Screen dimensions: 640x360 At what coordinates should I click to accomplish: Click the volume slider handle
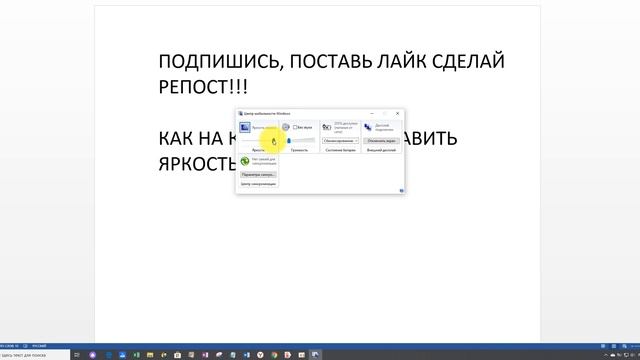pyautogui.click(x=289, y=141)
